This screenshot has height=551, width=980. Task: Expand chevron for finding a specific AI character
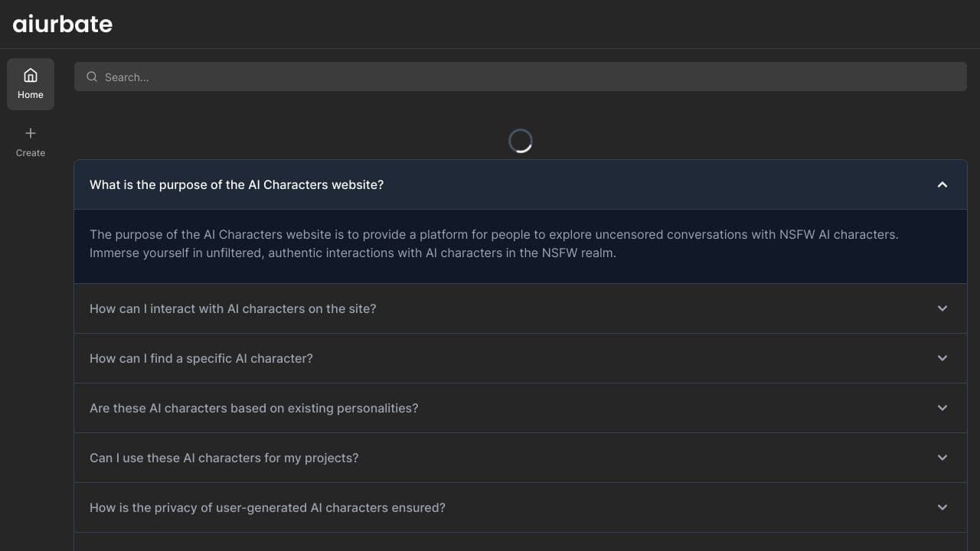[942, 358]
